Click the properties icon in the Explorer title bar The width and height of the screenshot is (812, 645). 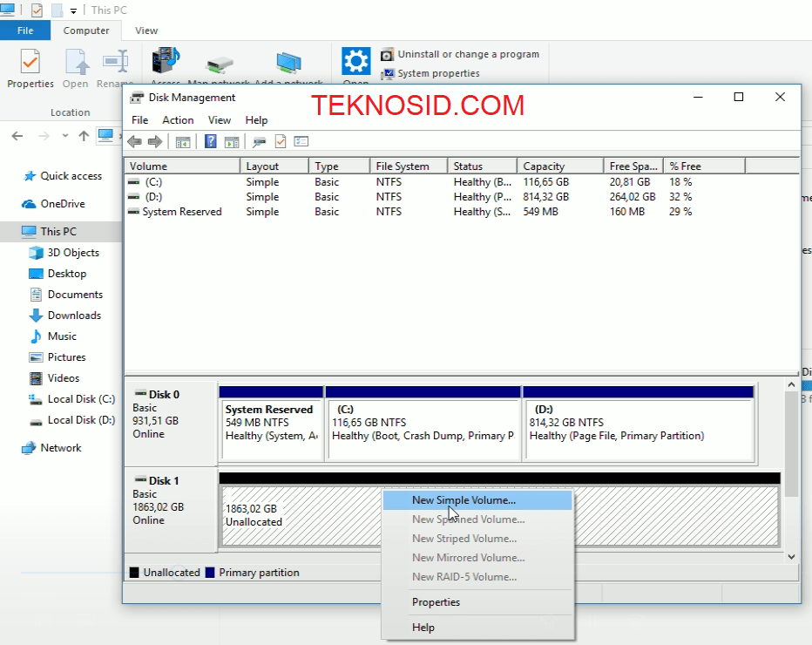(x=37, y=10)
